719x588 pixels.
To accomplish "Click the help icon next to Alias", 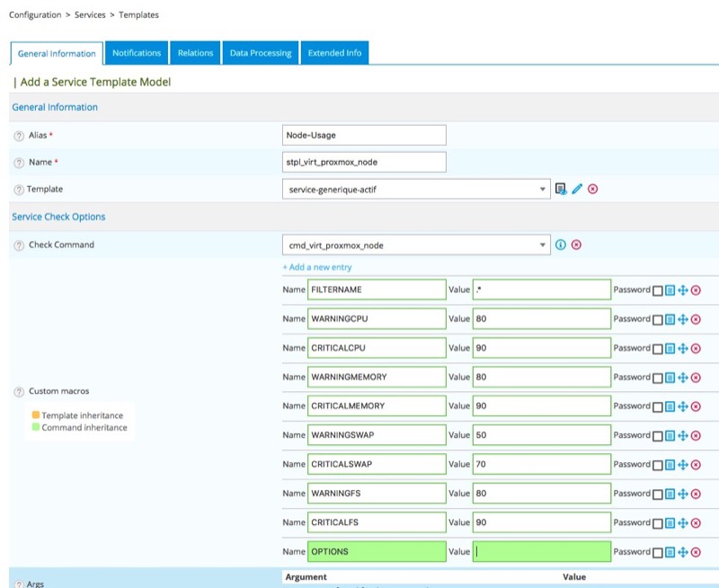I will (19, 136).
